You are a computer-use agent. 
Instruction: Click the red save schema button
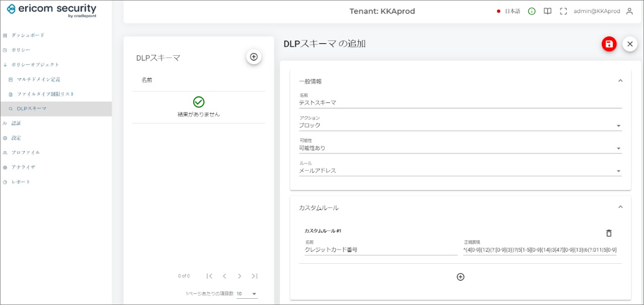[x=609, y=44]
